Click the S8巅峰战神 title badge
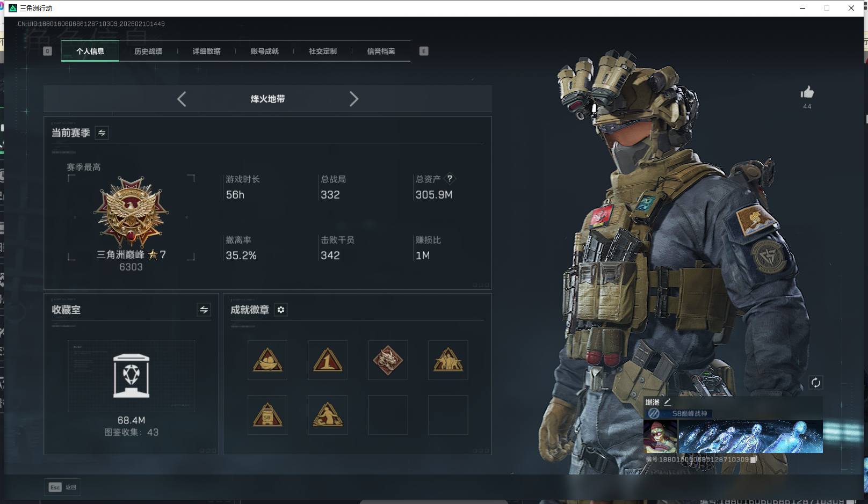Viewport: 868px width, 504px height. (x=678, y=413)
